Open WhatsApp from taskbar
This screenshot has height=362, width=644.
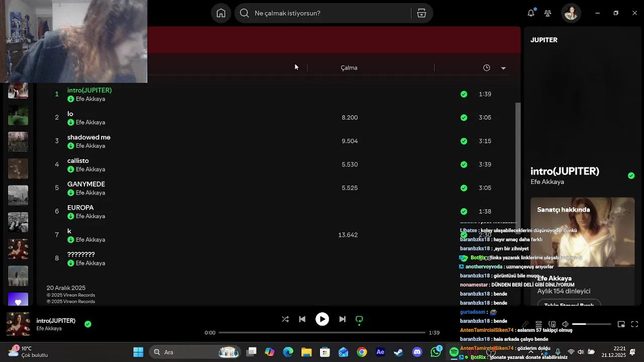click(x=436, y=352)
